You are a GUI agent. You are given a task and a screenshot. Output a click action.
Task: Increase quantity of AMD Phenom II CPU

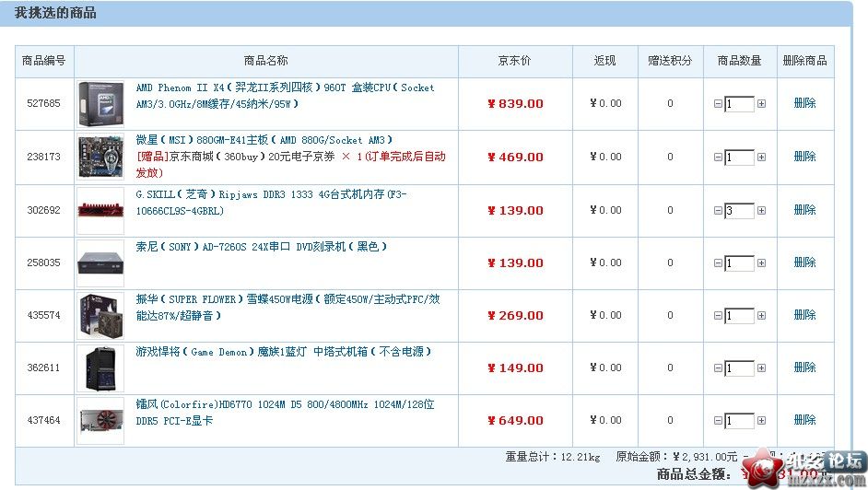[x=761, y=104]
